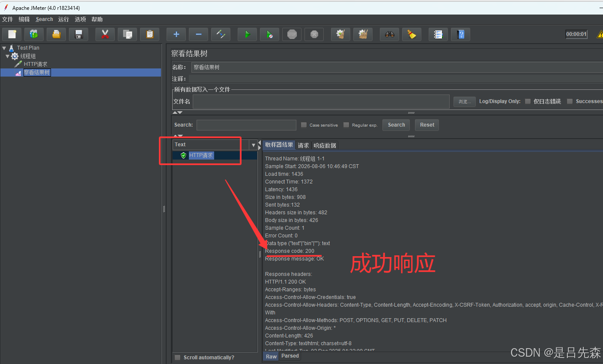Open the Templates toolbar icon
603x364 pixels.
point(34,34)
